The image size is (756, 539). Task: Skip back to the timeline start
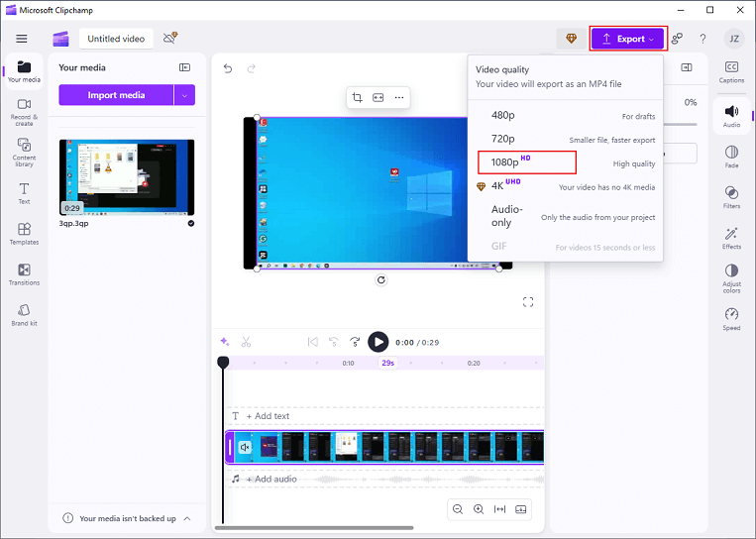click(x=312, y=342)
